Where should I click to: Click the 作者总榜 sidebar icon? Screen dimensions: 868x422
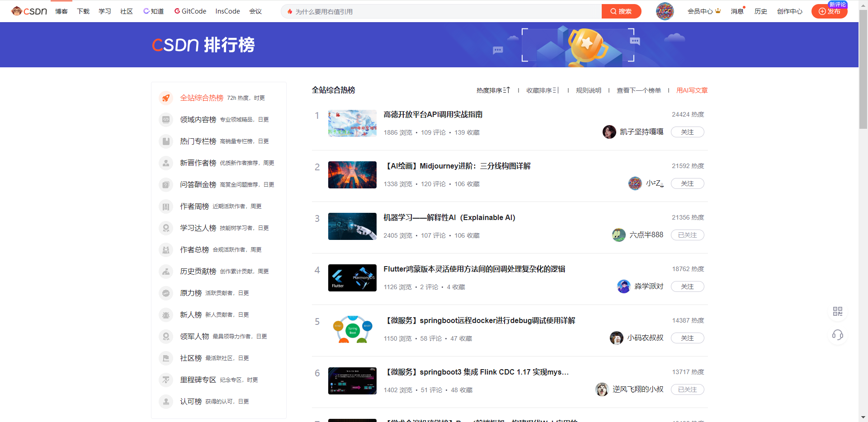tap(166, 250)
